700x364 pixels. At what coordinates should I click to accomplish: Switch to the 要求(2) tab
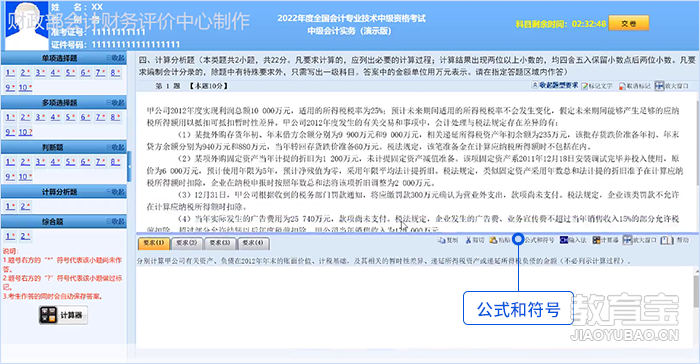[187, 243]
